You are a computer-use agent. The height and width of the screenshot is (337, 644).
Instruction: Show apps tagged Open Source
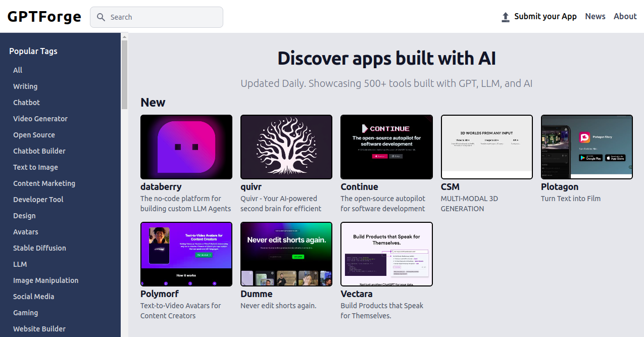pyautogui.click(x=34, y=135)
